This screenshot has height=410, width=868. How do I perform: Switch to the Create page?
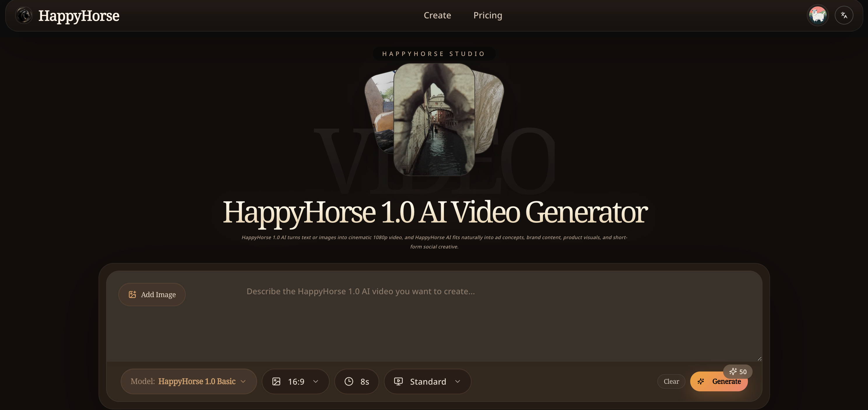coord(437,15)
